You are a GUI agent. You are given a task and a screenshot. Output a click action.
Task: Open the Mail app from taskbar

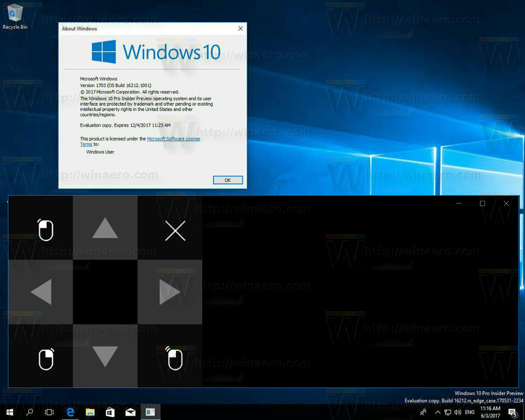coord(130,413)
